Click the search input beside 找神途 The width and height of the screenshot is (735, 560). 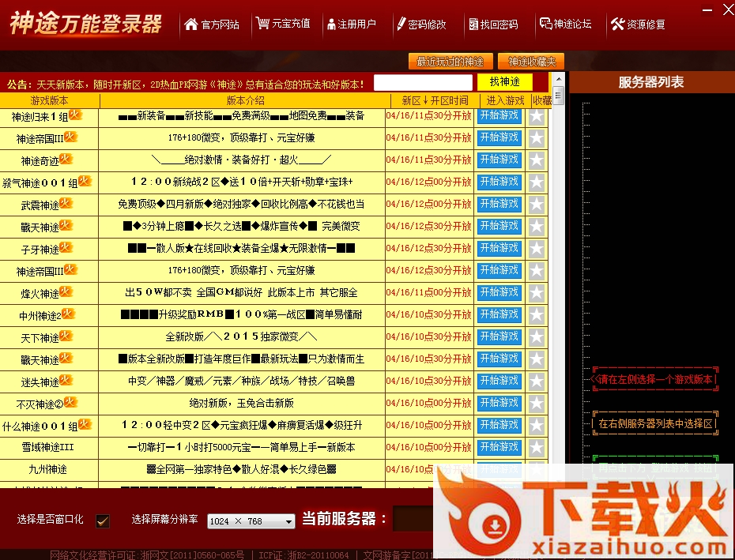point(423,81)
